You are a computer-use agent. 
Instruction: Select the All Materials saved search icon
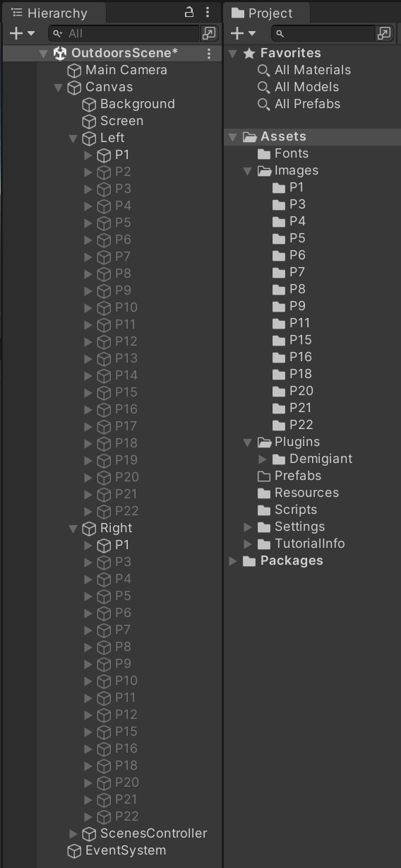click(x=263, y=70)
